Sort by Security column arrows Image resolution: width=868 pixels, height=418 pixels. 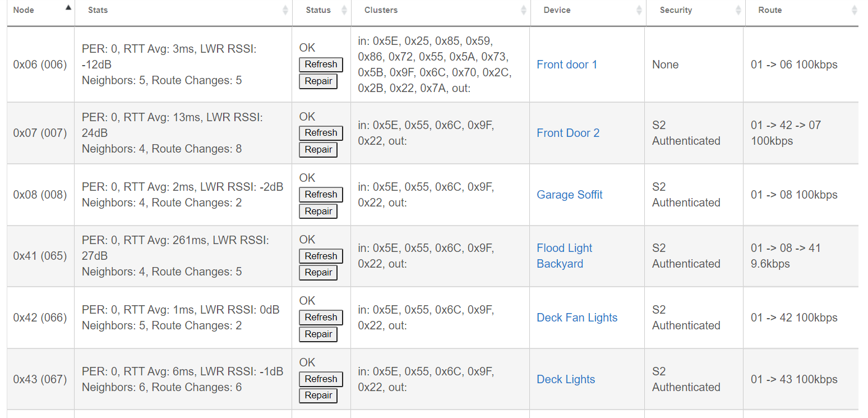coord(738,10)
